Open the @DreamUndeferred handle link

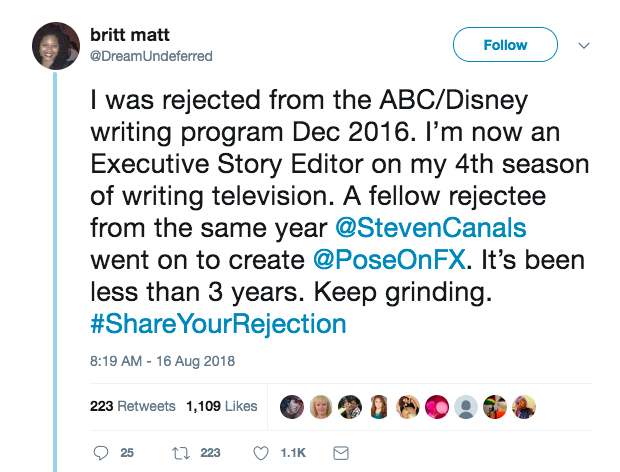pos(148,56)
